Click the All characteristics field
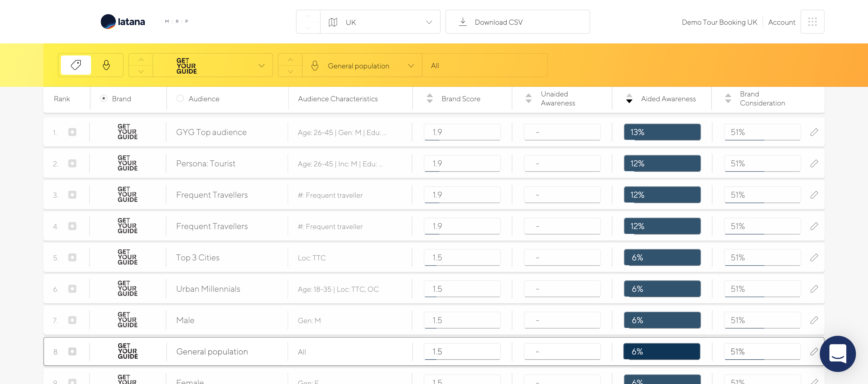Screen dimensions: 868x384 click(485, 65)
